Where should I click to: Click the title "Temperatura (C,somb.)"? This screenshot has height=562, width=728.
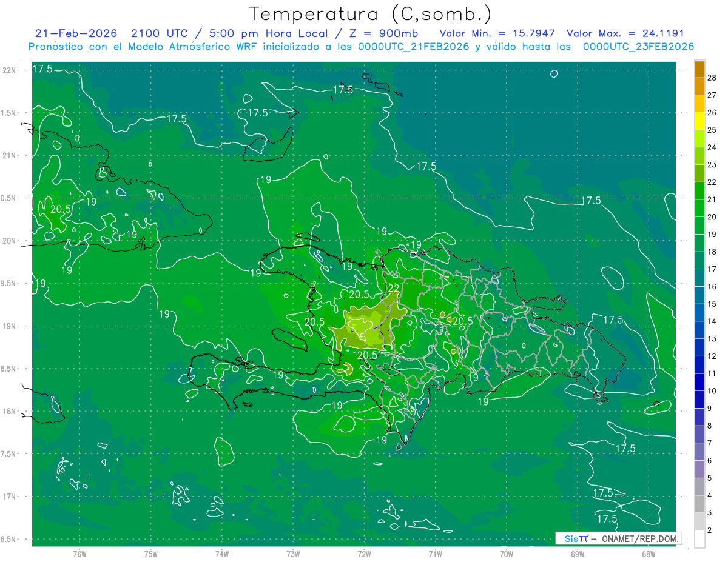[x=371, y=15]
